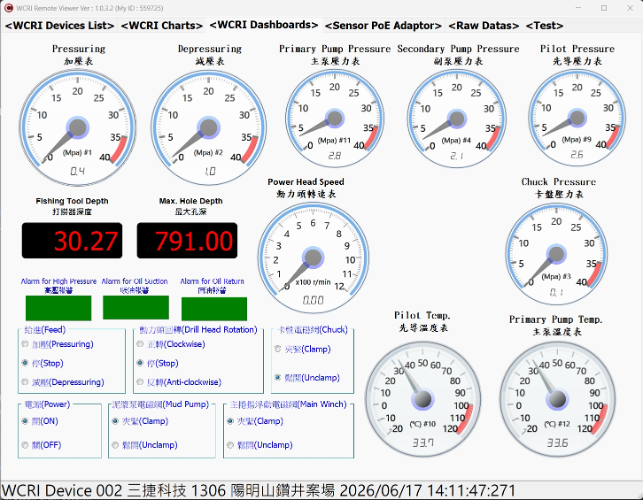Click the Mud Pump group label
The height and width of the screenshot is (500, 644).
coord(161,404)
